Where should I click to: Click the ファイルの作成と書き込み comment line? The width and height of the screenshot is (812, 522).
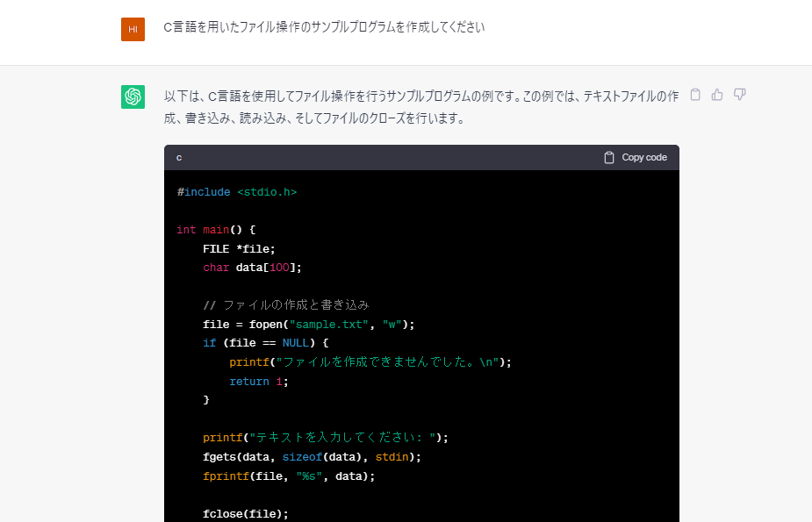[286, 305]
